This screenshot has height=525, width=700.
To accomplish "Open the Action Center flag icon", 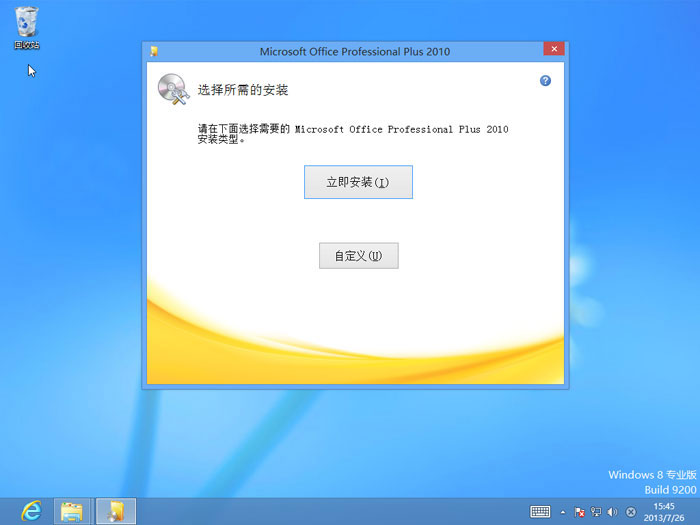I will click(x=579, y=512).
